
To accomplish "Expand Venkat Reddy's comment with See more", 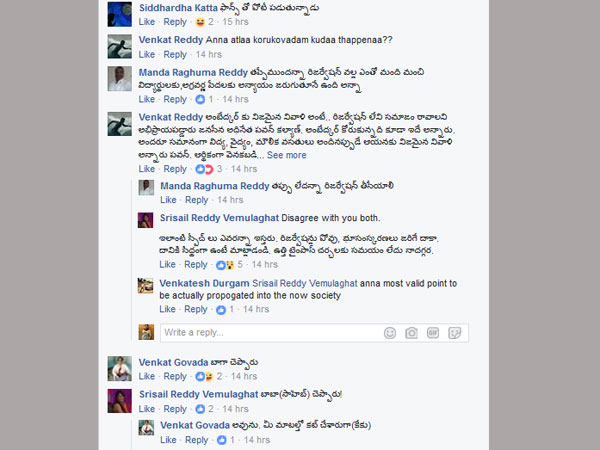I will (x=287, y=155).
